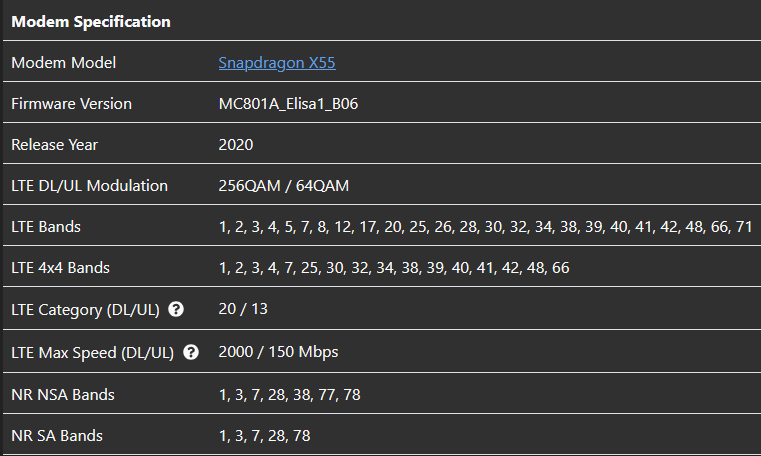Click the NR SA Bands row label
Image resolution: width=761 pixels, height=456 pixels.
pos(57,436)
